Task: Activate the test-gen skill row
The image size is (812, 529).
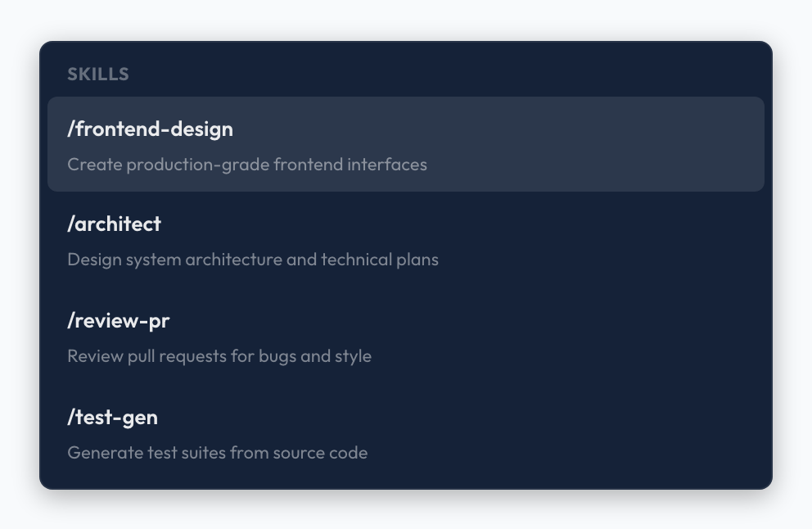Action: tap(406, 433)
